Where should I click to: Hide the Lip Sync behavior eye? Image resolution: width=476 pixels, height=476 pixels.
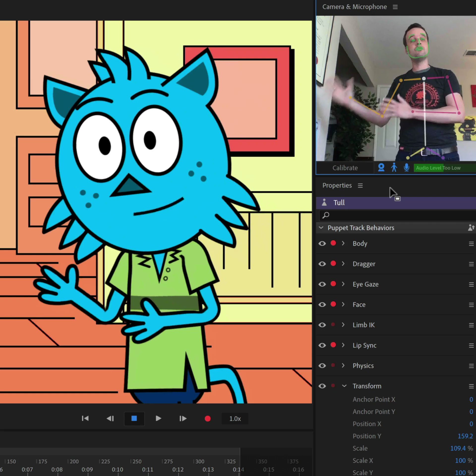(x=322, y=345)
